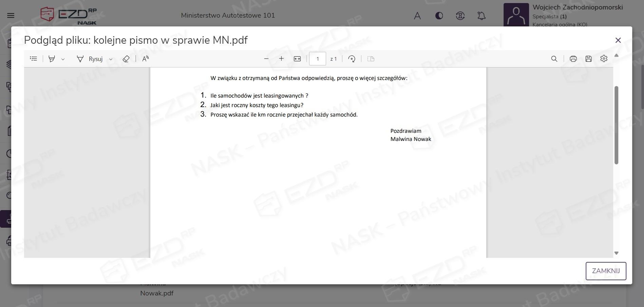Click the scroll down arrow in the preview
Viewport: 644px width, 307px height.
[x=617, y=253]
